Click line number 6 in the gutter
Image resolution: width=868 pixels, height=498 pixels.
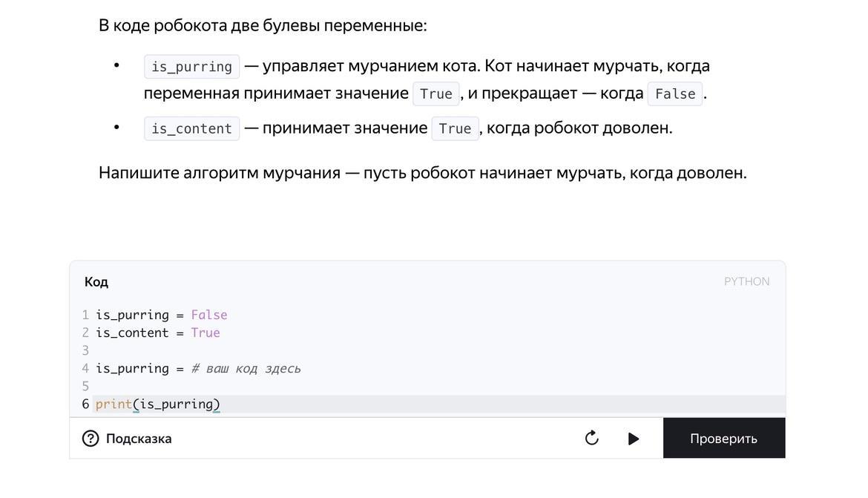tap(85, 404)
